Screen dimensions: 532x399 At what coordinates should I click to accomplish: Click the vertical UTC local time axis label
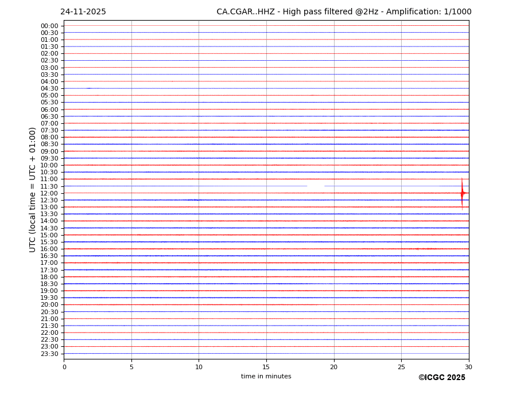[x=33, y=190]
